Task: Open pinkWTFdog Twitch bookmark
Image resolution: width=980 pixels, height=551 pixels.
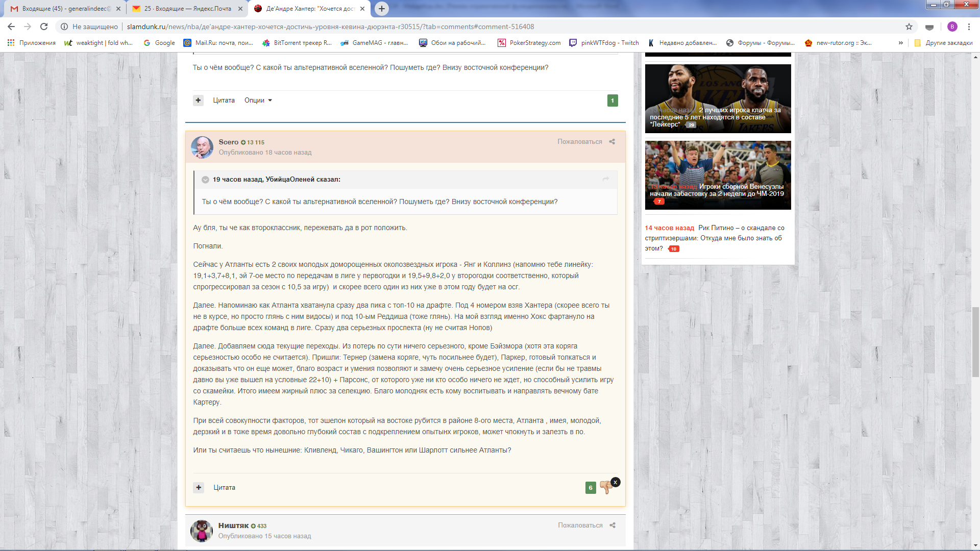Action: click(604, 43)
